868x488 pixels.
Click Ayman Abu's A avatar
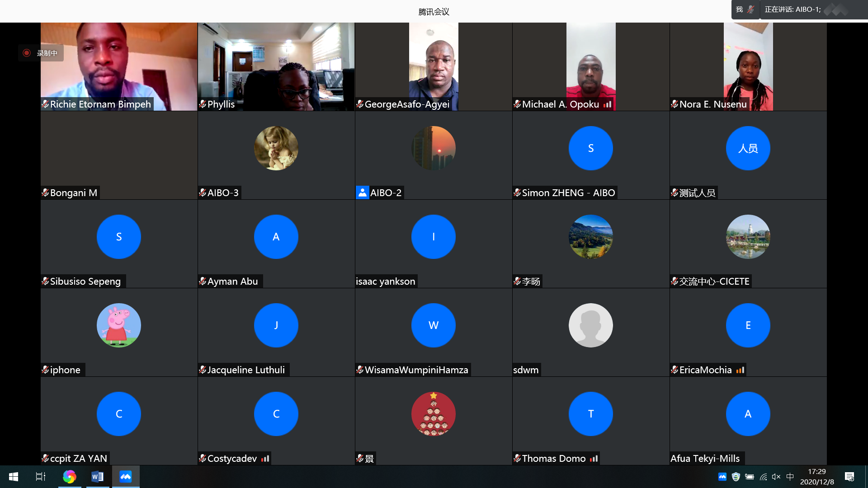coord(276,237)
